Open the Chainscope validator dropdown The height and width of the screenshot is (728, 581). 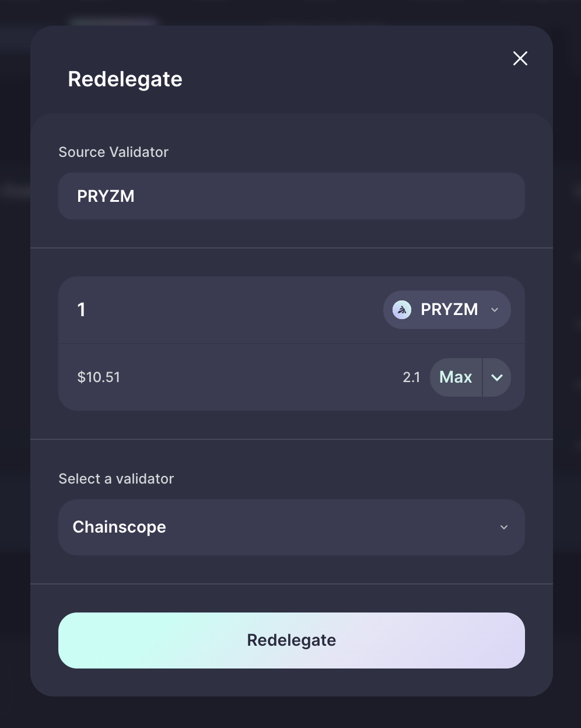(x=292, y=527)
